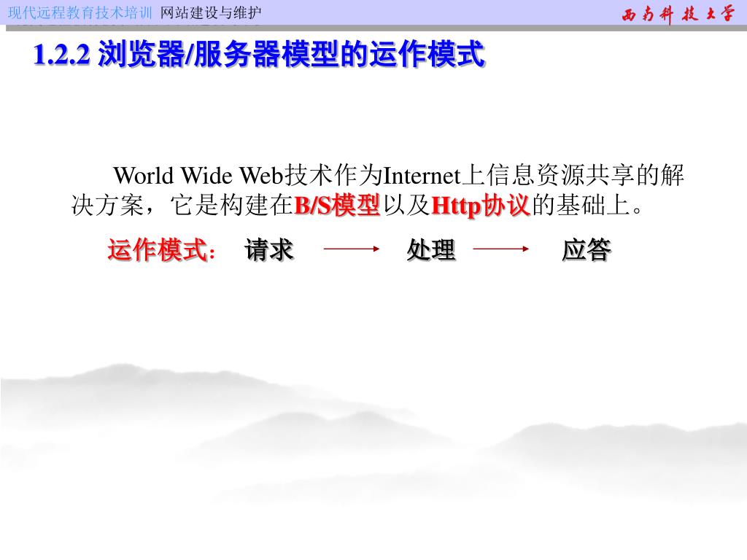Click the arrow between 请求 and 处理

coord(352,249)
